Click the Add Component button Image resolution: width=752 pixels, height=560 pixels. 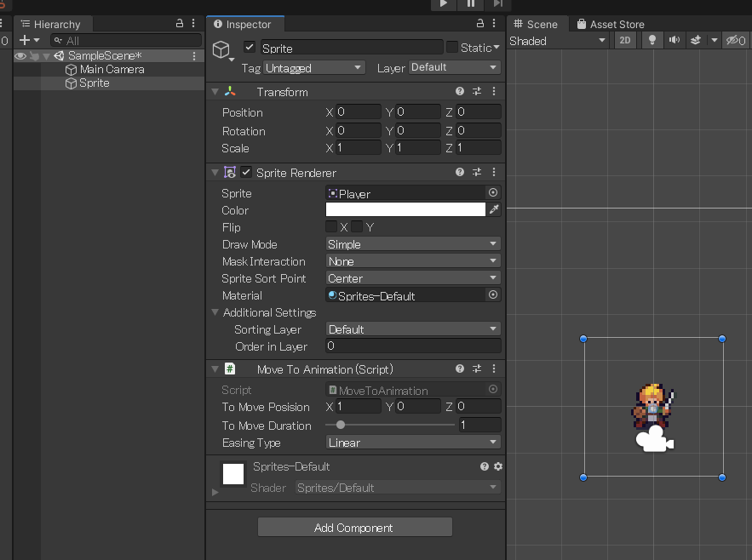pos(354,527)
